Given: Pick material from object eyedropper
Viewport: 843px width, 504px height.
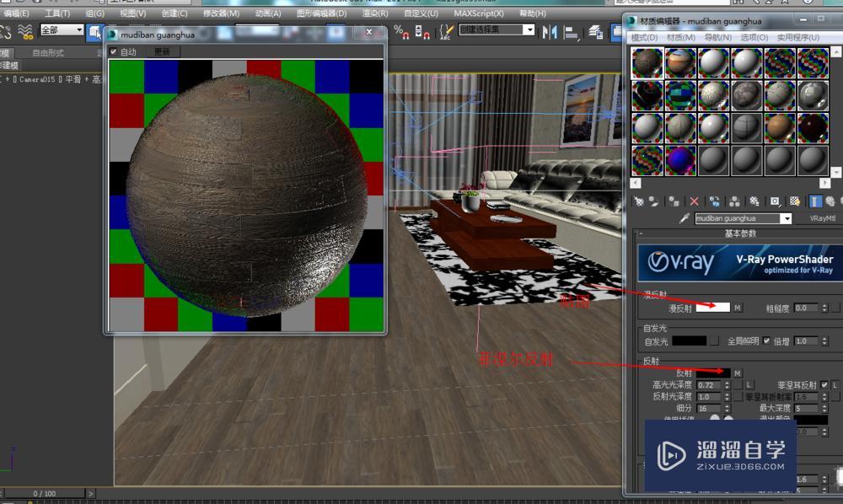Looking at the screenshot, I should click(684, 218).
